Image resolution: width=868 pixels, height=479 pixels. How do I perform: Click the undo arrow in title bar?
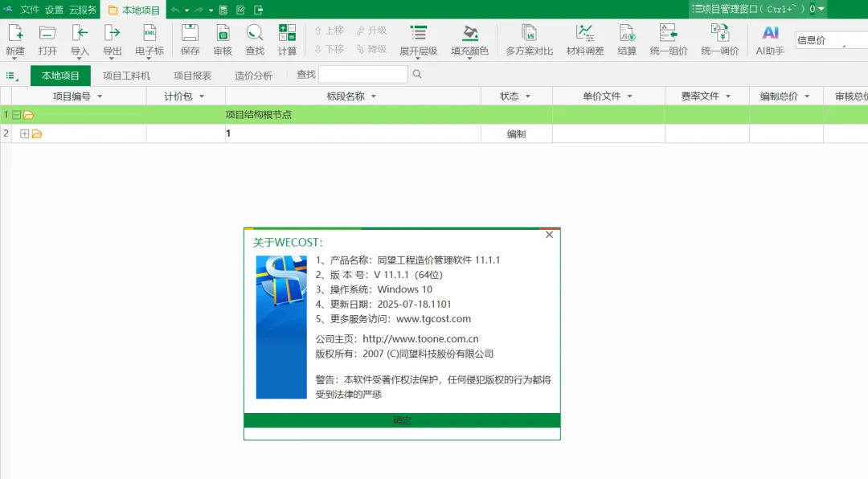(175, 10)
